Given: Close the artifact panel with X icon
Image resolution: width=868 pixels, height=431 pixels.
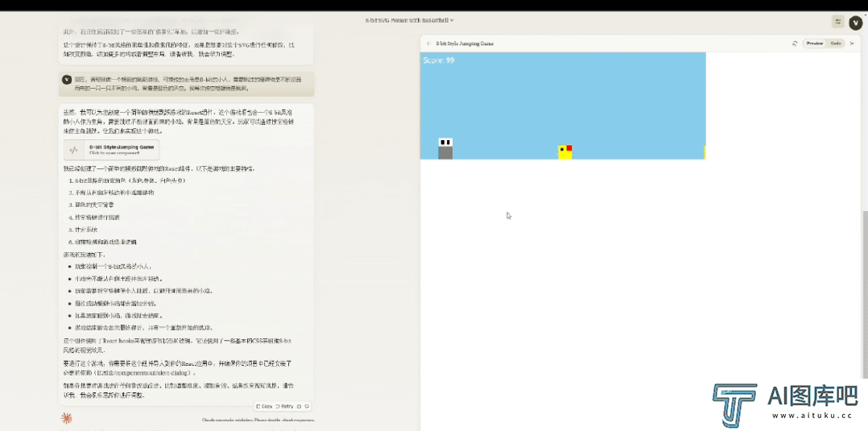Looking at the screenshot, I should tap(852, 44).
